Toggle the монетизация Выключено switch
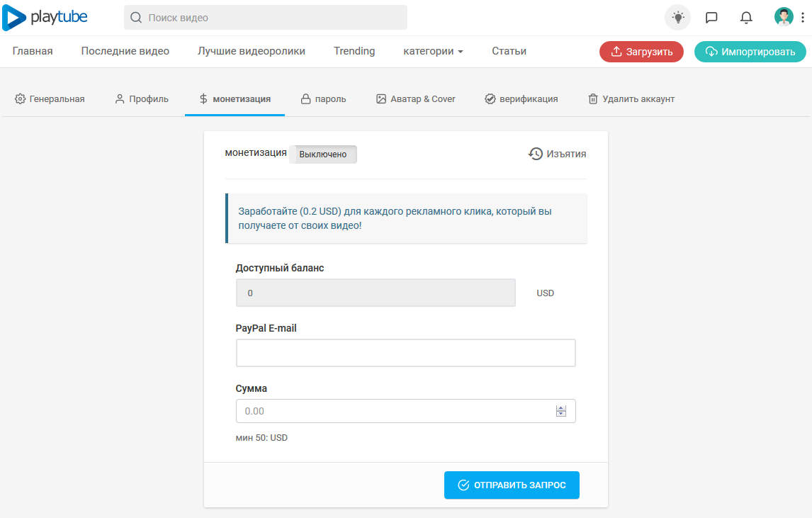This screenshot has height=518, width=812. pyautogui.click(x=323, y=154)
